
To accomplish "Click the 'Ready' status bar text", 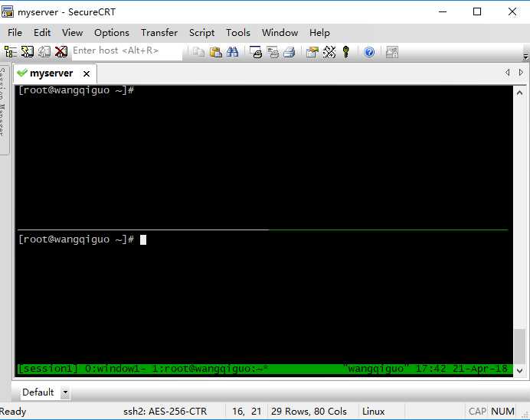I will click(13, 412).
